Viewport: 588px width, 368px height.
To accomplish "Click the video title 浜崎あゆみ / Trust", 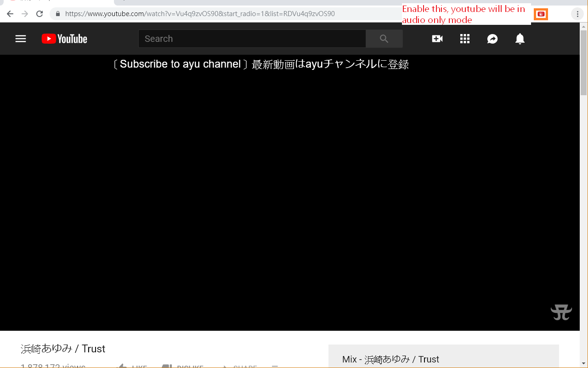I will [x=63, y=349].
